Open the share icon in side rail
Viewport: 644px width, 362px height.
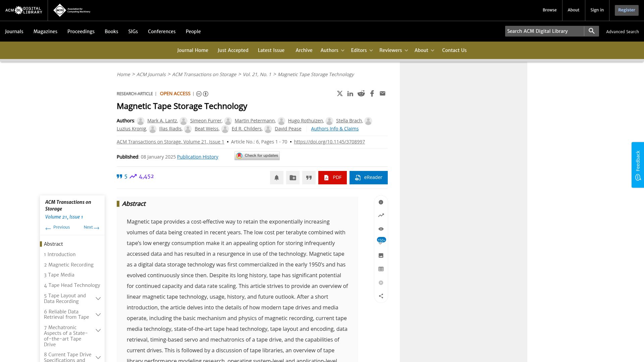(381, 296)
